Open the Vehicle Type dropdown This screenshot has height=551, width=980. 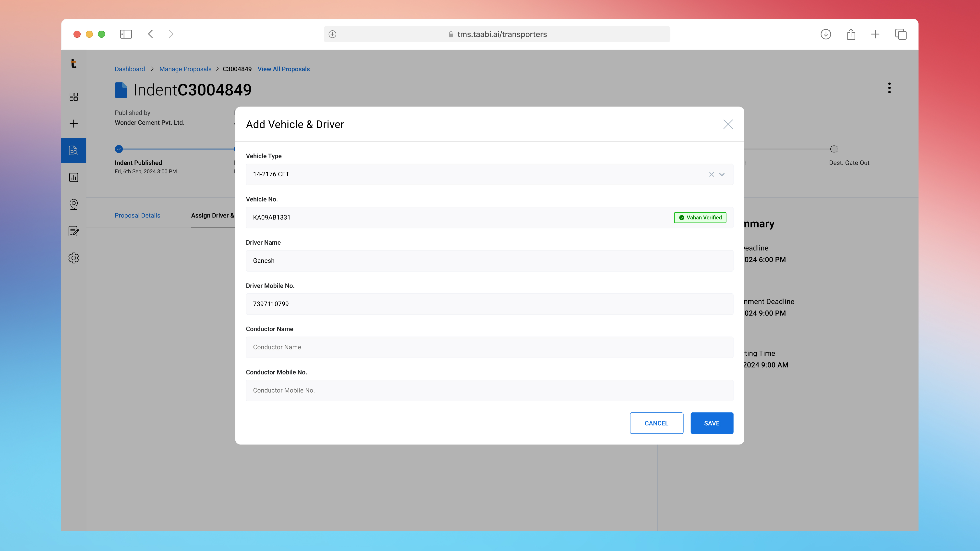click(722, 174)
